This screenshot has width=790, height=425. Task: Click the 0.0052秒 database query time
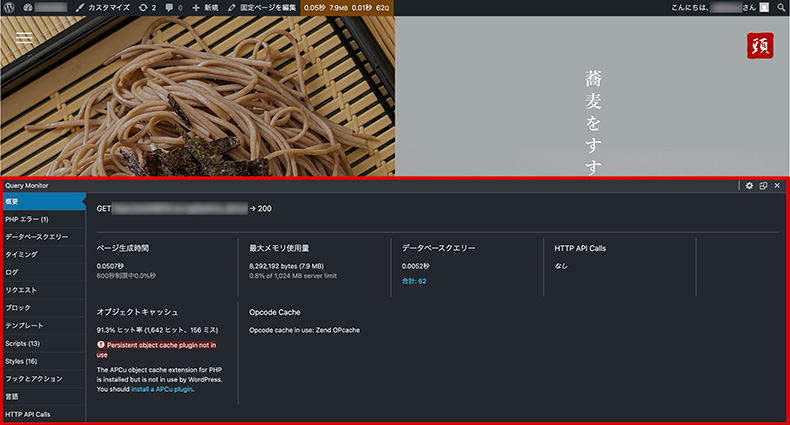pos(416,266)
